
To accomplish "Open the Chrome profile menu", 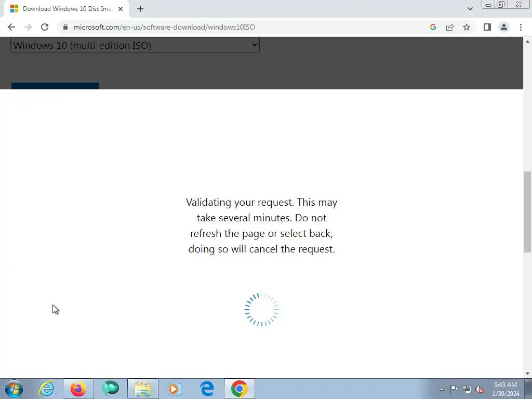I will click(x=504, y=27).
